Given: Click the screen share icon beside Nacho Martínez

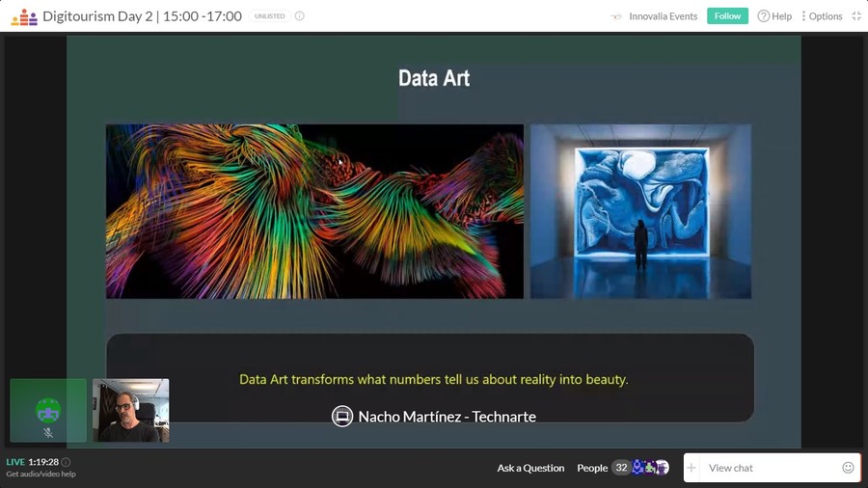Looking at the screenshot, I should (x=341, y=417).
